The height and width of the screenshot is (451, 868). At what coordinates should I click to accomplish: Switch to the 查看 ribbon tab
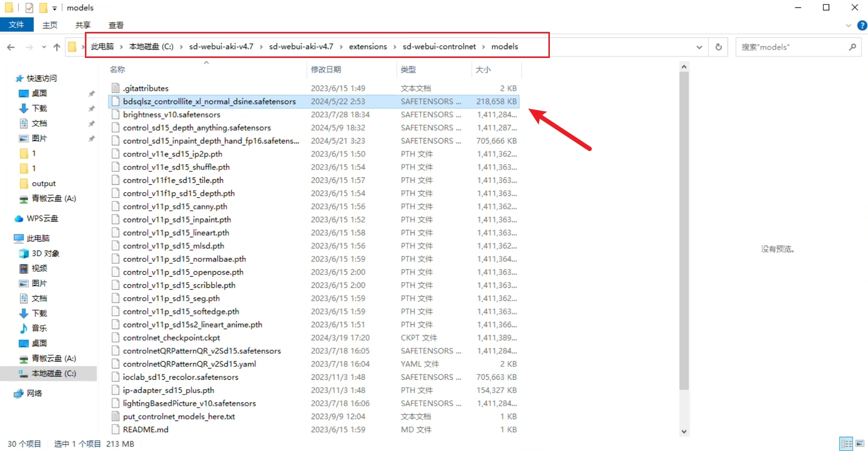[x=116, y=25]
